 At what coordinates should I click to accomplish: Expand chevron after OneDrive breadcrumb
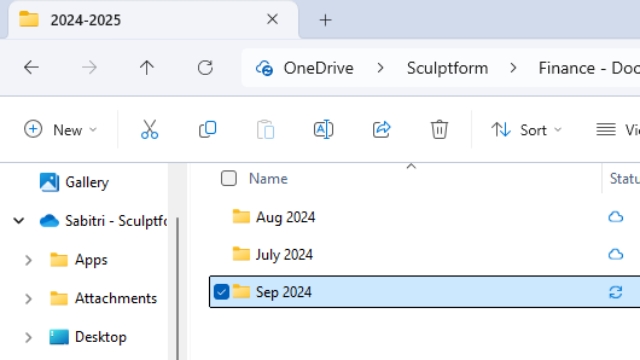click(x=380, y=68)
